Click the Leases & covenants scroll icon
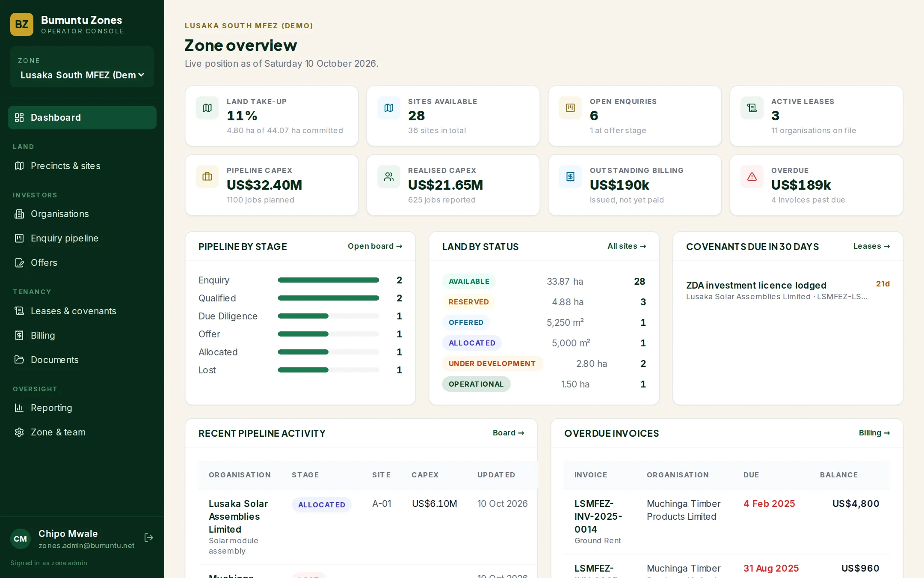This screenshot has height=578, width=924. 19,311
